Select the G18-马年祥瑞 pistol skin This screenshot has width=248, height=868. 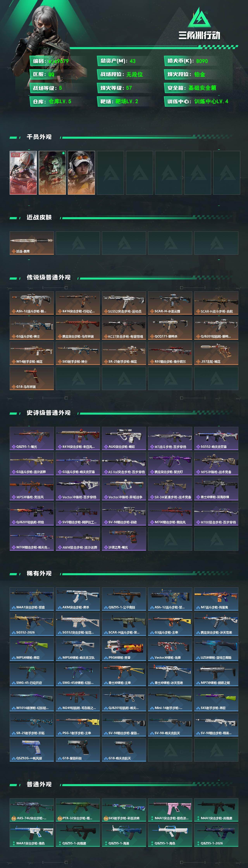[32, 378]
